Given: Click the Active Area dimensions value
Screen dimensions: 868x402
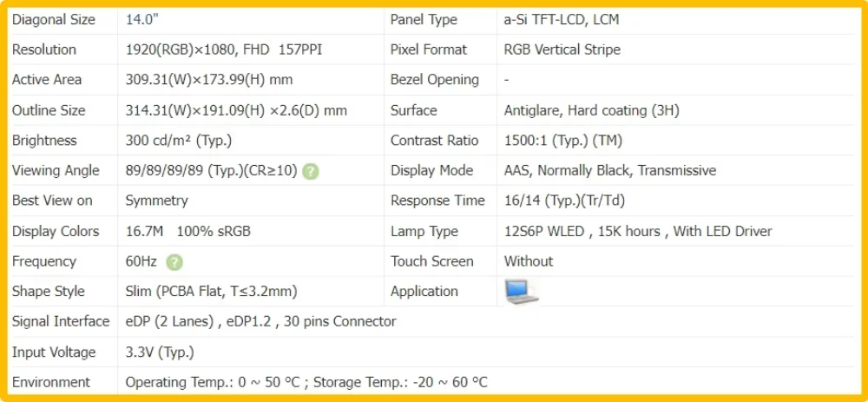Looking at the screenshot, I should (208, 80).
